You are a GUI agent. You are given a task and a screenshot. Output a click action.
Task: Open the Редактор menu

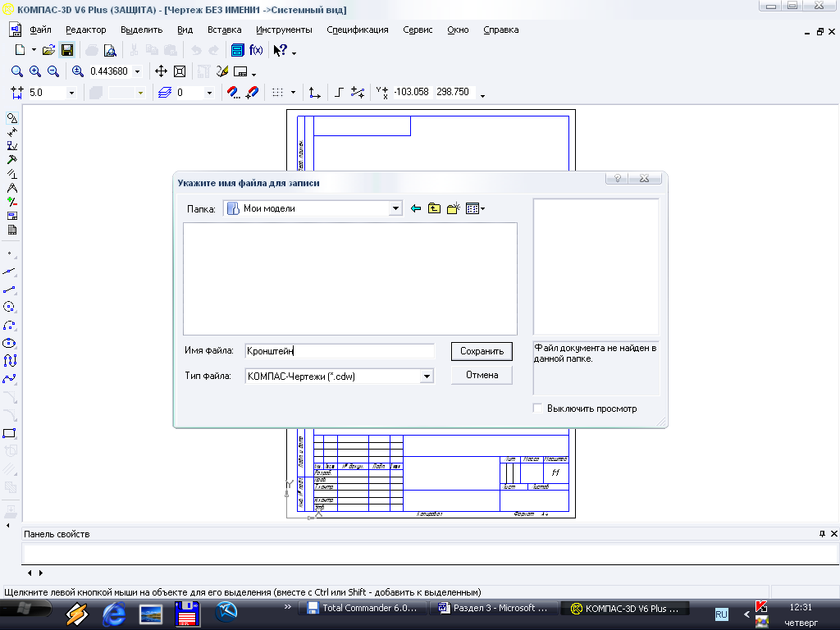coord(85,30)
